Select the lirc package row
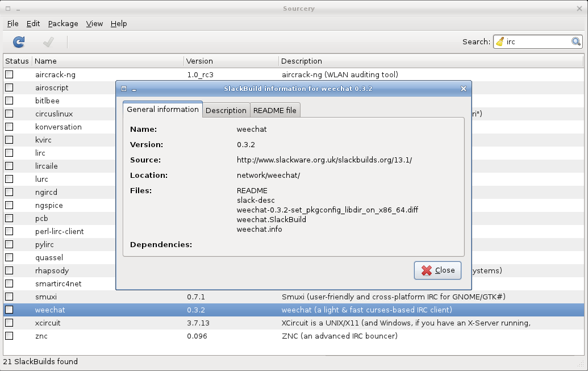 pos(60,153)
